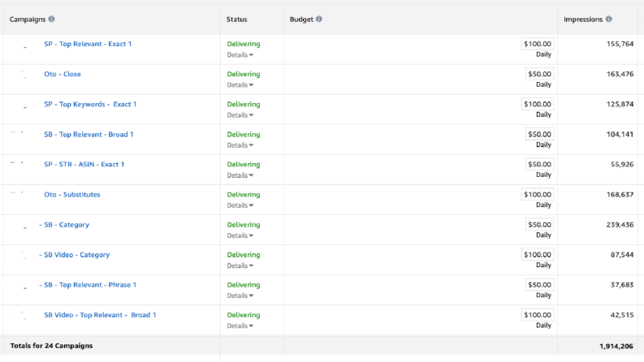
Task: Click impressions value 37,683
Action: click(x=622, y=285)
